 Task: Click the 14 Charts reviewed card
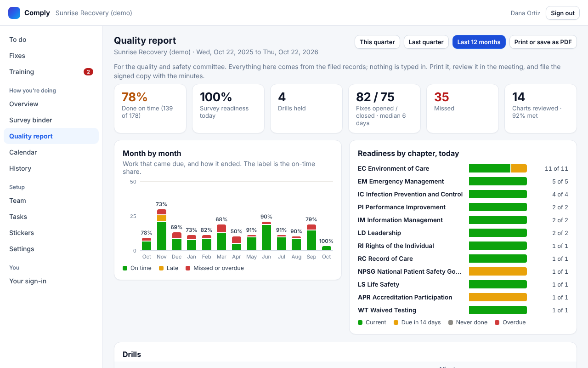tap(541, 109)
